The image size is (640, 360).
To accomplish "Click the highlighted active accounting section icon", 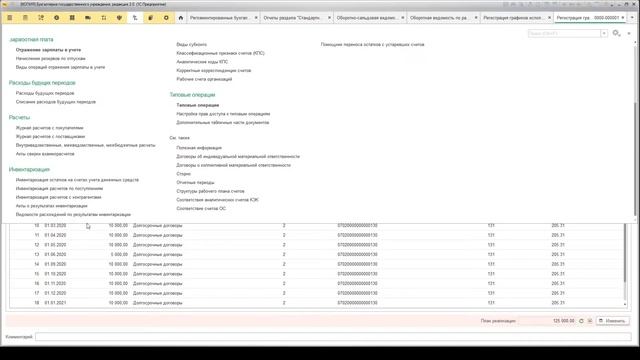I will (135, 18).
